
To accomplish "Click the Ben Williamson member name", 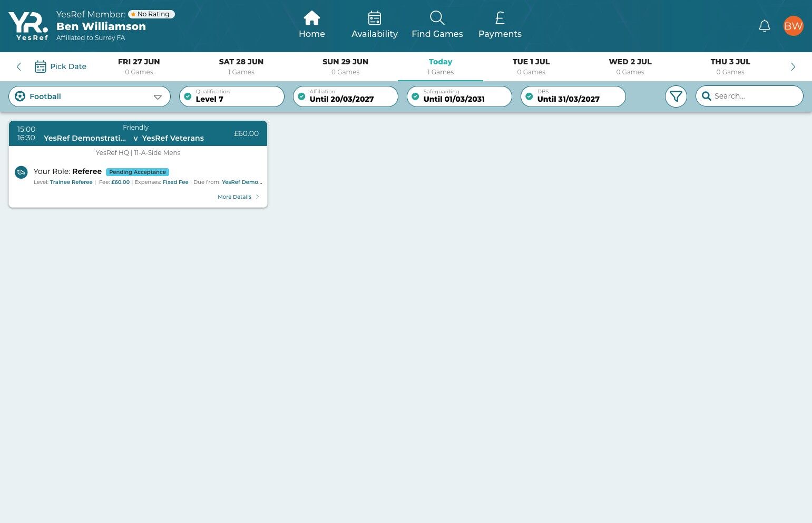I will point(101,26).
